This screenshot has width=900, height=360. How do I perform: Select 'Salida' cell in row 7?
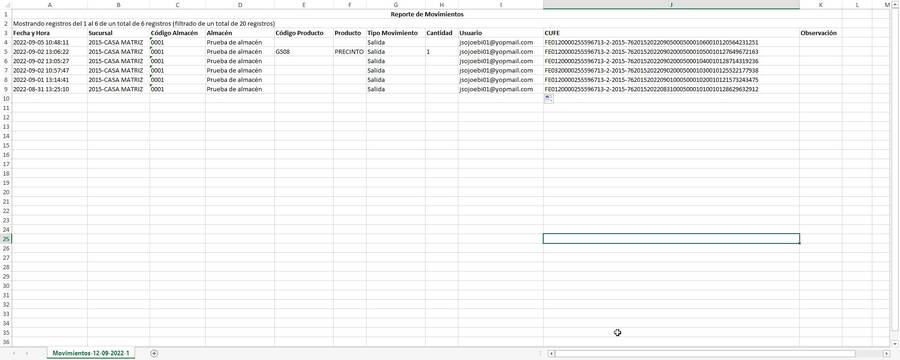[x=395, y=71]
